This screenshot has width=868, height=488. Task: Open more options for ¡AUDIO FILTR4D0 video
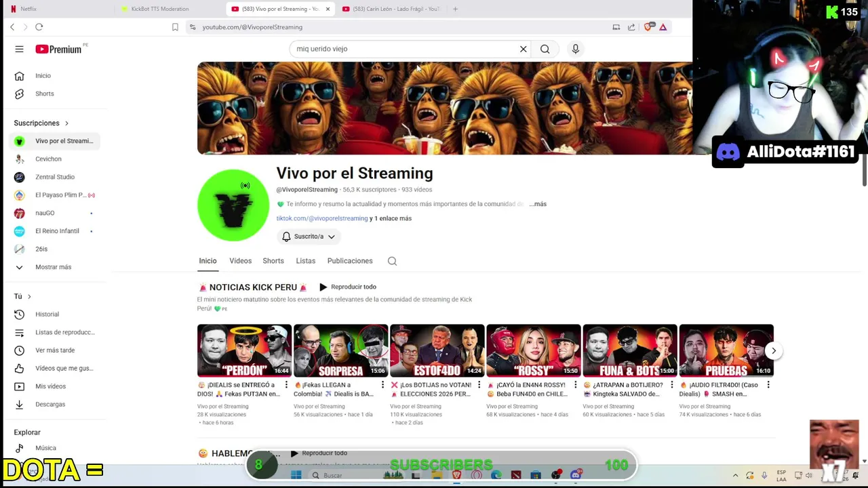click(768, 385)
